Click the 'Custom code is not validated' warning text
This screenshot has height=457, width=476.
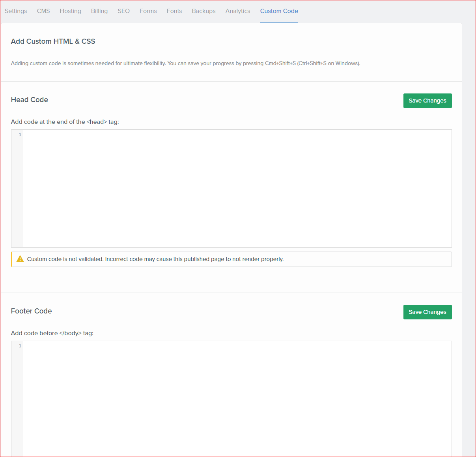155,259
